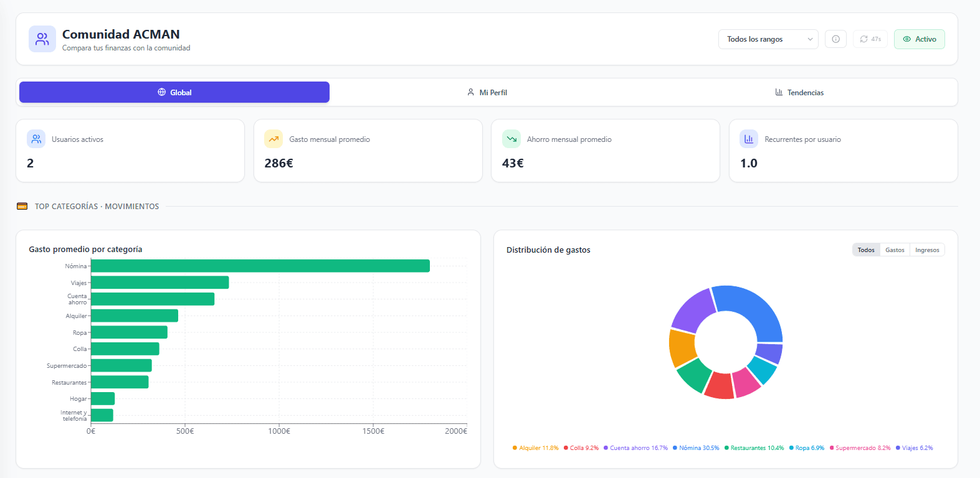The image size is (980, 478).
Task: Select the Ingresos distribution filter
Action: [x=927, y=250]
